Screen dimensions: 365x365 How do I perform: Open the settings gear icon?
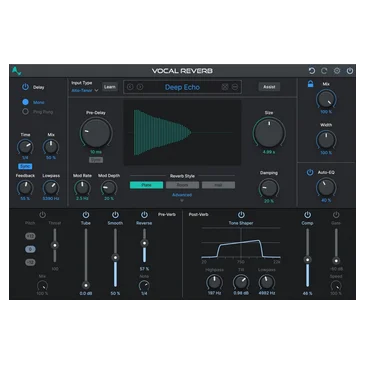tap(337, 71)
